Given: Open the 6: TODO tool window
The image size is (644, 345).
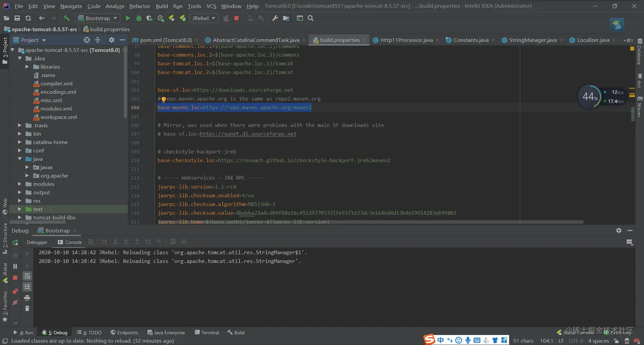Looking at the screenshot, I should pos(89,333).
